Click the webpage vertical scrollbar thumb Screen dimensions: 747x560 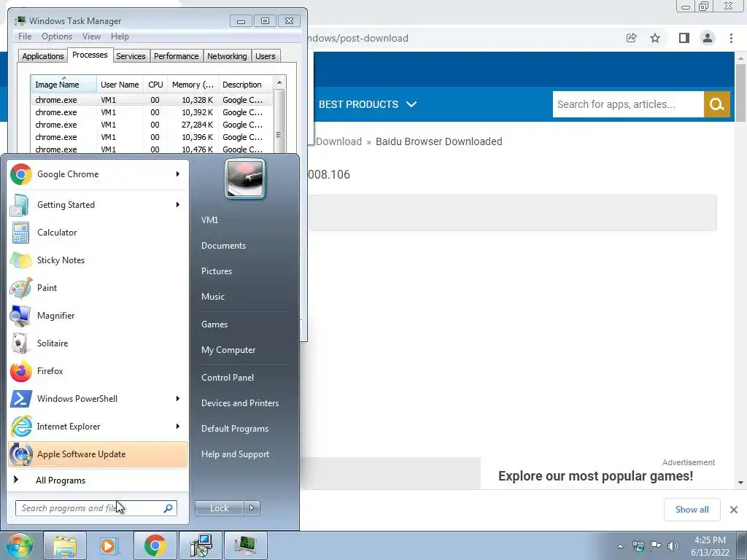(740, 93)
